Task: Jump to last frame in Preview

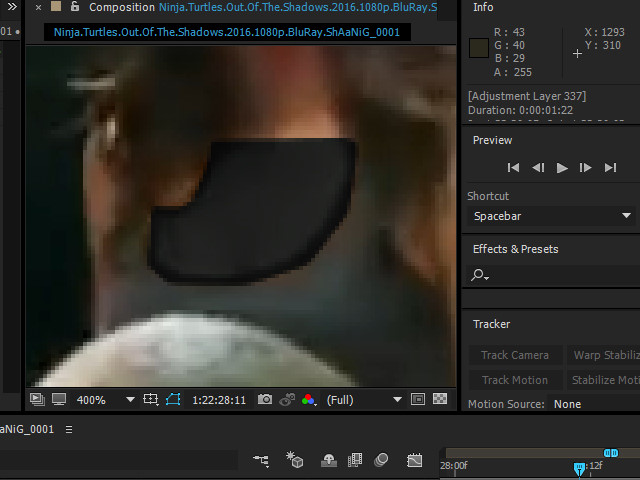Action: point(610,167)
